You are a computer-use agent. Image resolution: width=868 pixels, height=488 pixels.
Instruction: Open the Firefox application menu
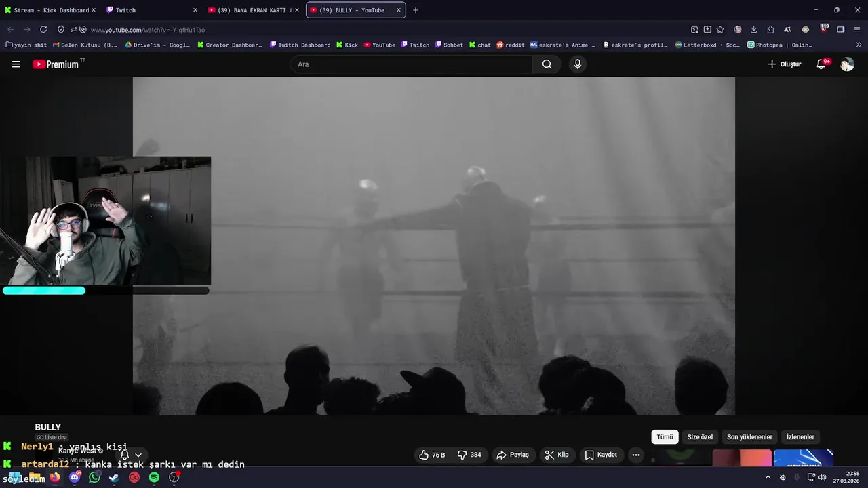click(858, 30)
